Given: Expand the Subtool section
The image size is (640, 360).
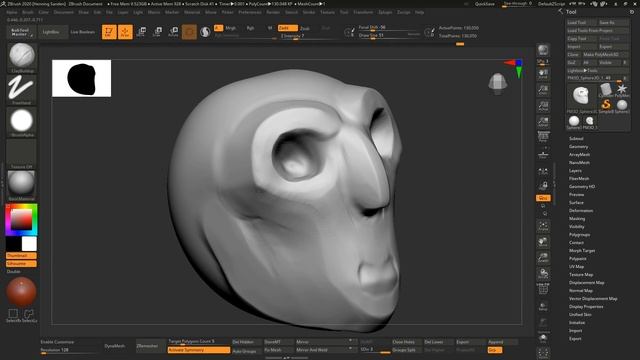Looking at the screenshot, I should (x=576, y=139).
